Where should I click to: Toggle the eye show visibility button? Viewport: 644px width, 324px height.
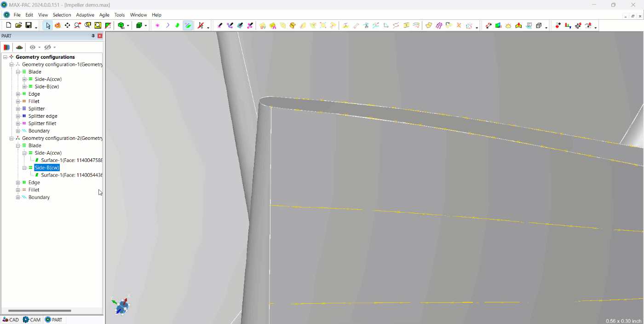pyautogui.click(x=33, y=47)
